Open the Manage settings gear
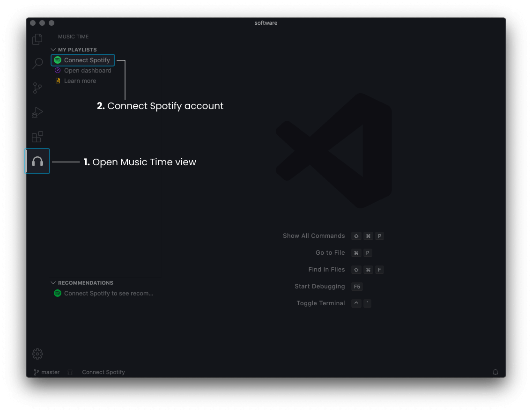The image size is (532, 412). (x=37, y=354)
